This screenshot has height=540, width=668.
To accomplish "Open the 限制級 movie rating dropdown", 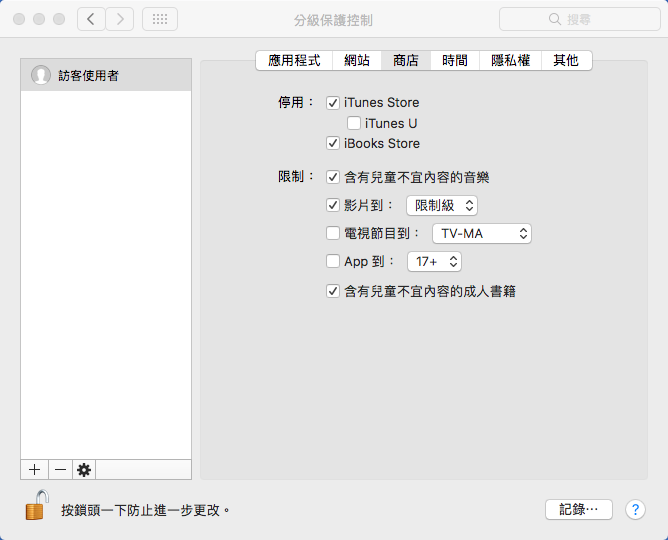I will tap(442, 206).
